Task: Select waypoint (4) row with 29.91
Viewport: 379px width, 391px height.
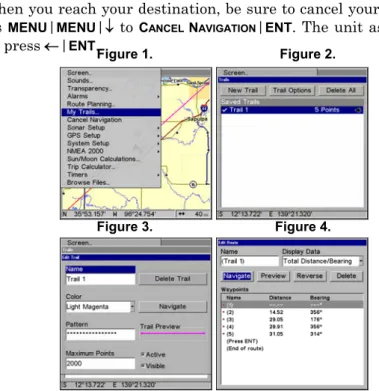Action: tap(292, 327)
